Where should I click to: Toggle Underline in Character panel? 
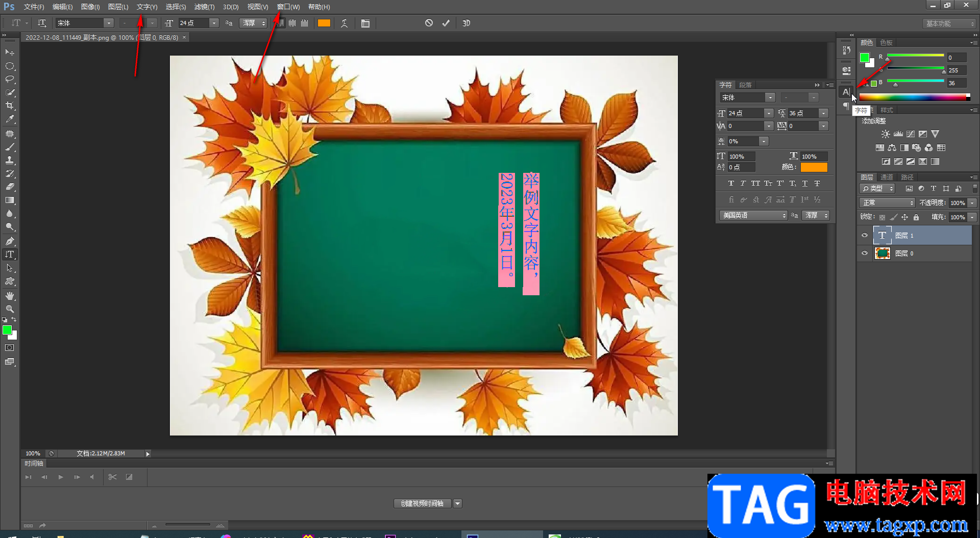[x=805, y=183]
